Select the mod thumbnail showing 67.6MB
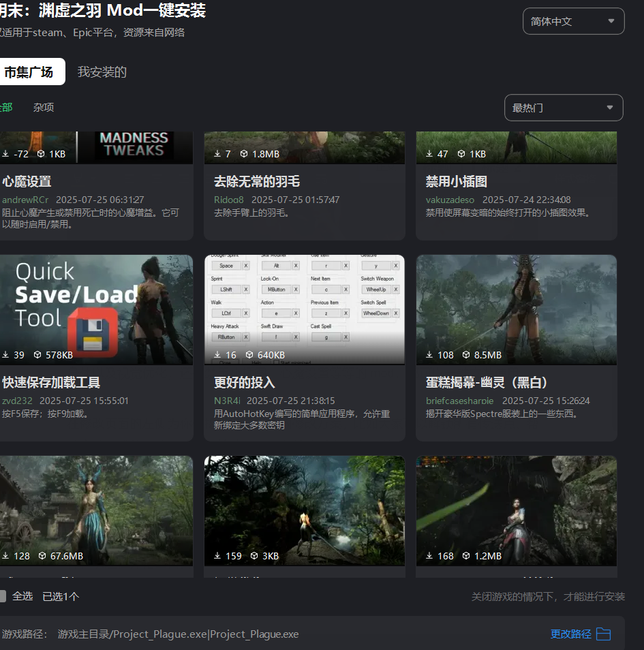This screenshot has height=650, width=644. tap(96, 511)
